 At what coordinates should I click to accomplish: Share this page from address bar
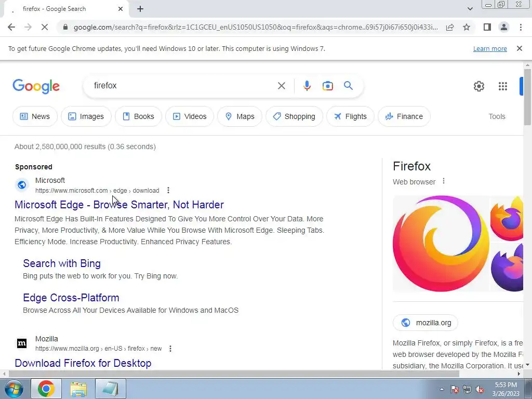pyautogui.click(x=450, y=27)
